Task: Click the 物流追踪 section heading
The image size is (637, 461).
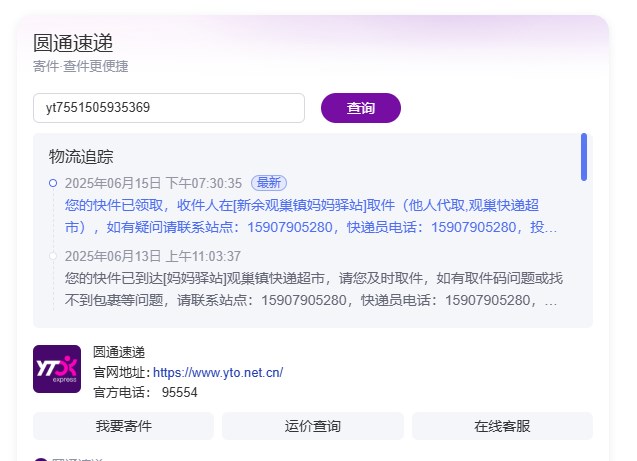Action: click(81, 157)
